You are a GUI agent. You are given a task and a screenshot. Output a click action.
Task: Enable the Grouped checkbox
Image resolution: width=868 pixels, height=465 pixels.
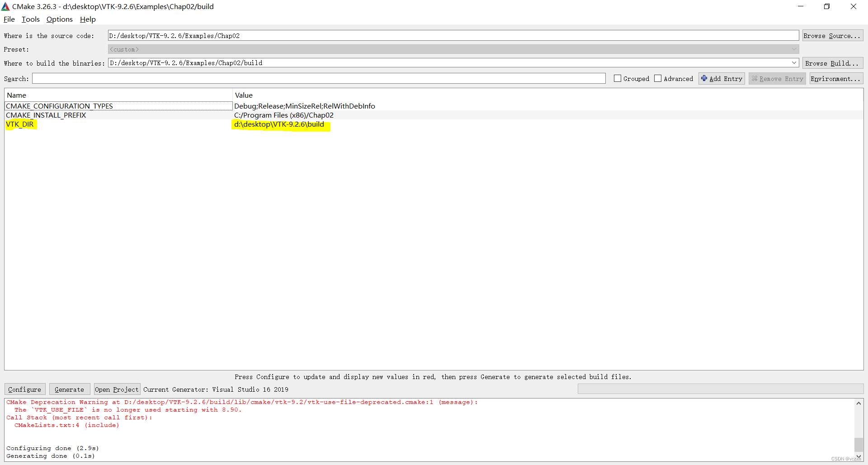tap(618, 78)
